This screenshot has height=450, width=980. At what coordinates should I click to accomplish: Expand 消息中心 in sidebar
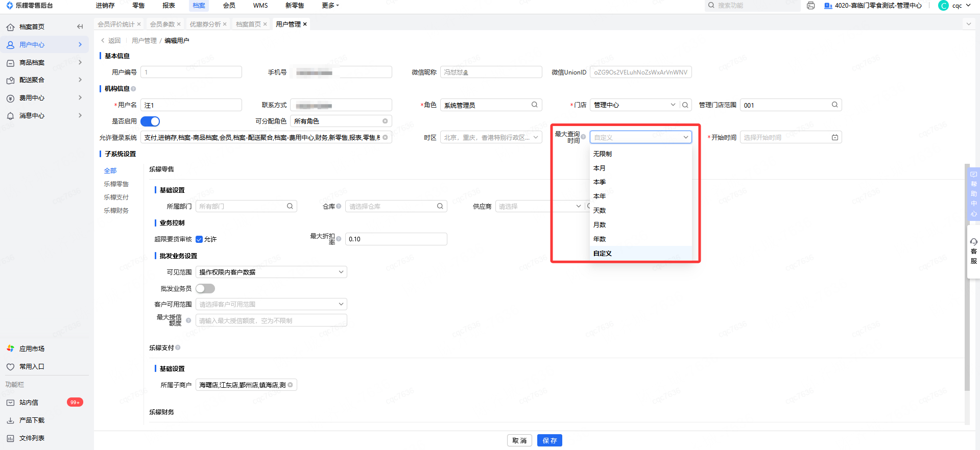[44, 116]
